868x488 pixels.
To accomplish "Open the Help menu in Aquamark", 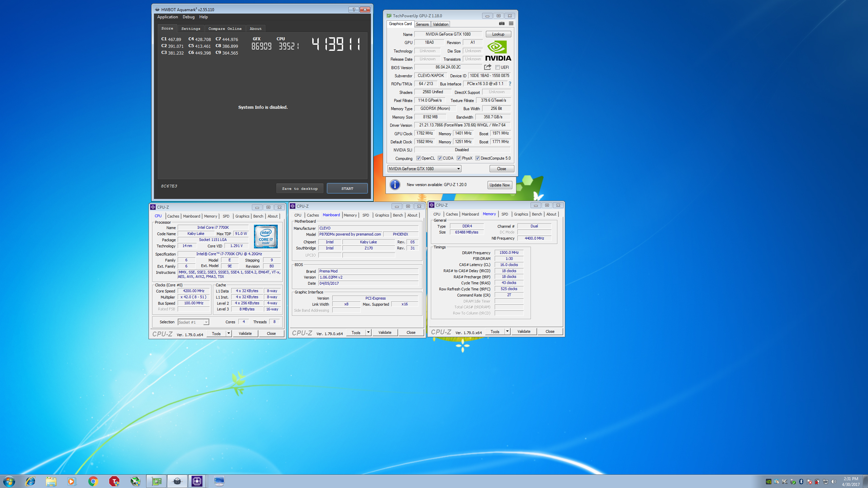I will 203,17.
